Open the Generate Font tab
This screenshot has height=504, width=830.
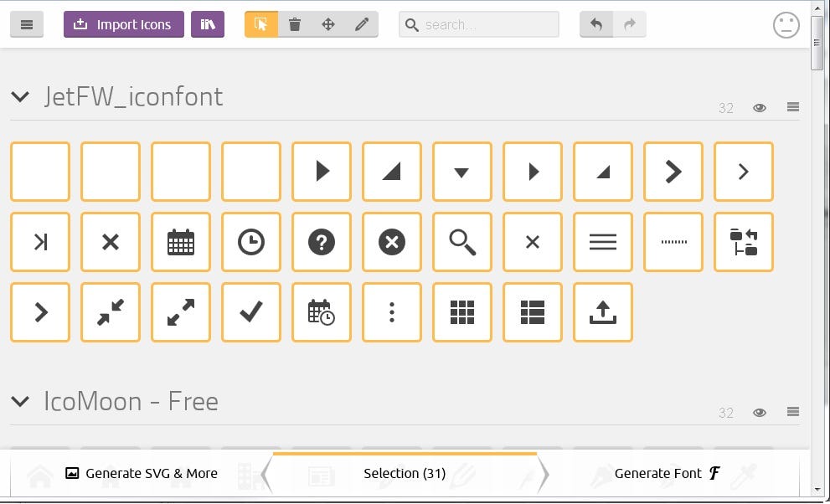pyautogui.click(x=668, y=473)
